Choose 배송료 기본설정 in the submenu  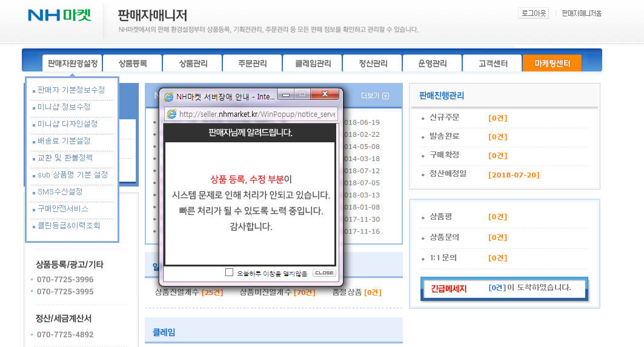click(64, 140)
